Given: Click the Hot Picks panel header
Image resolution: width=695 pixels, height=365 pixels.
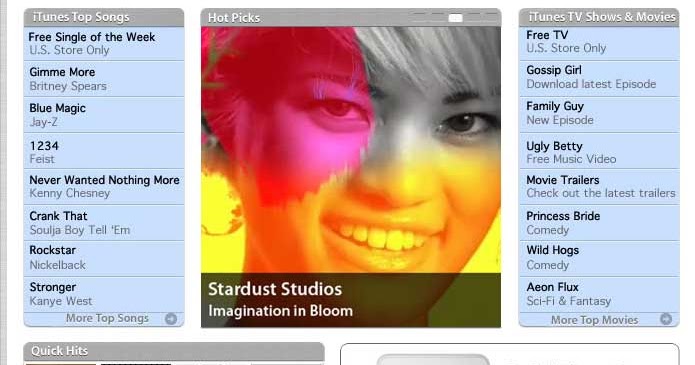Looking at the screenshot, I should [351, 18].
